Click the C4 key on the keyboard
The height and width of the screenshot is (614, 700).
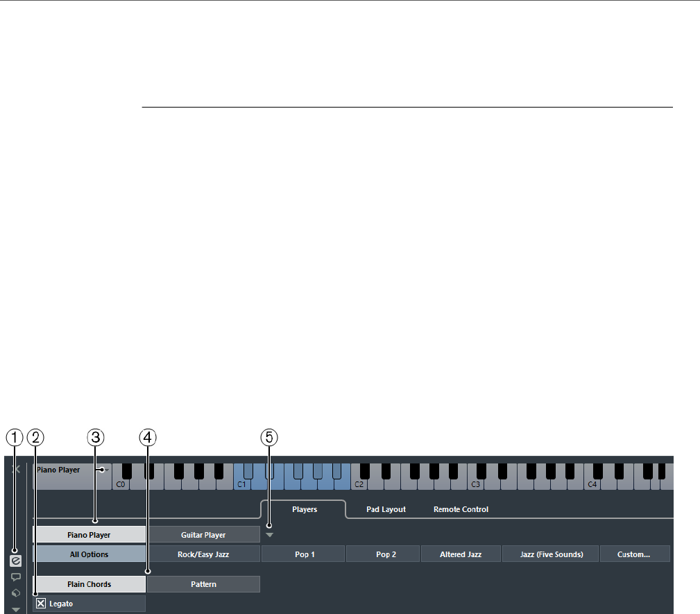(592, 484)
